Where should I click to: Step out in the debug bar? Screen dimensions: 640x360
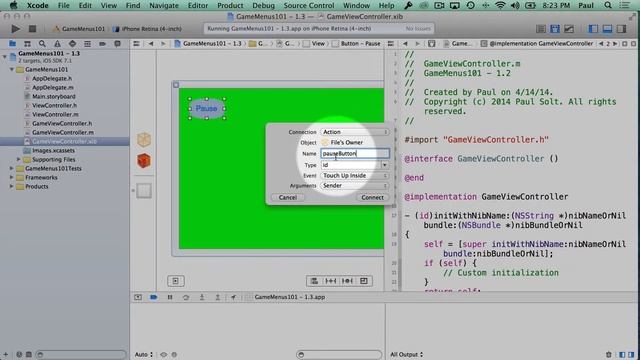click(218, 297)
